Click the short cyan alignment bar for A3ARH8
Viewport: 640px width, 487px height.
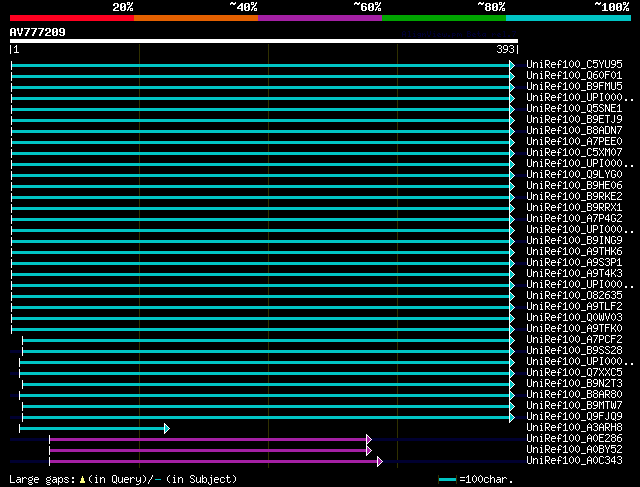pos(94,428)
